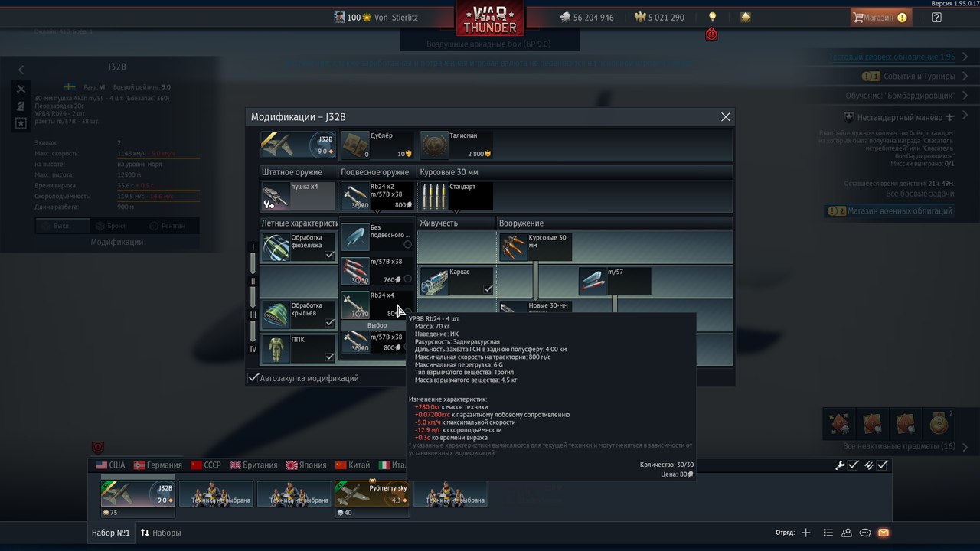This screenshot has height=551, width=980.
Task: Switch to the Британия nation tab
Action: 253,465
